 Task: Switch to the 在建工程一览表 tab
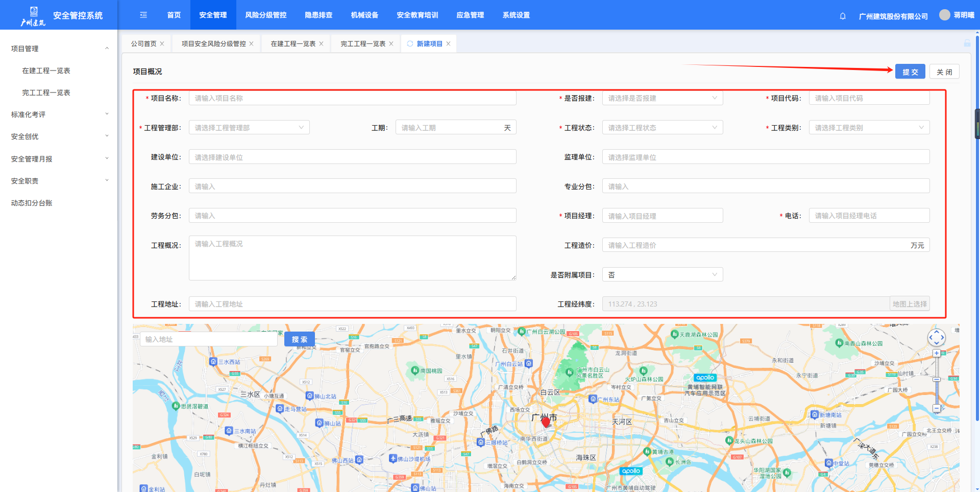293,44
